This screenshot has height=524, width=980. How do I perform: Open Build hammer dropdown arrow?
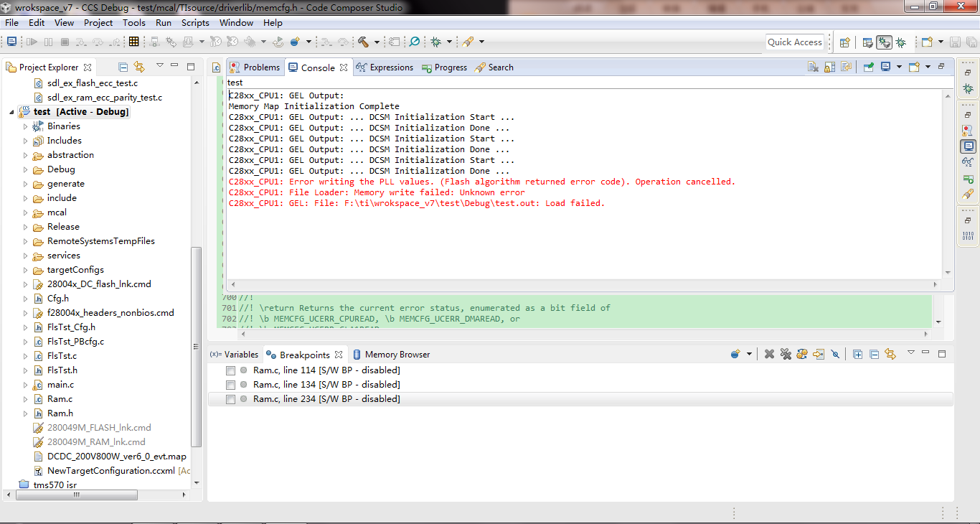pos(375,42)
